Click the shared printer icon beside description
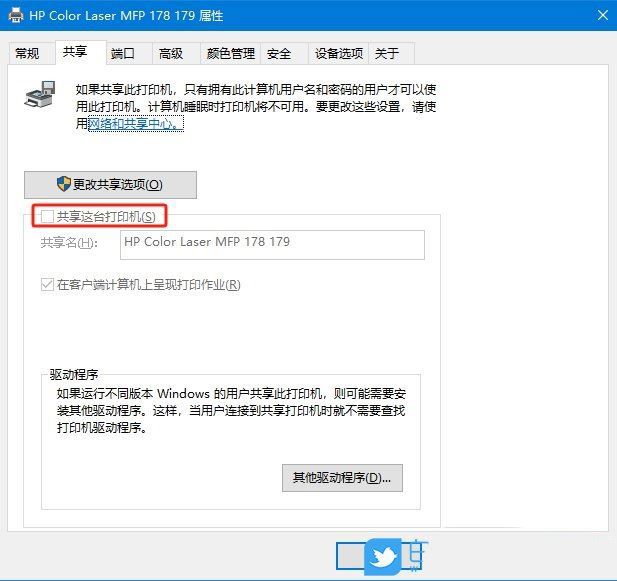The height and width of the screenshot is (581, 617). pos(40,94)
